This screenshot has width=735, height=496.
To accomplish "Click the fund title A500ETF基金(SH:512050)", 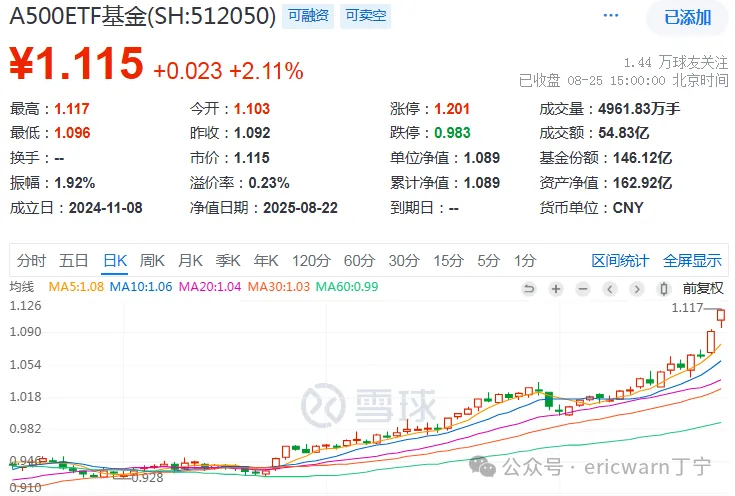I will point(142,16).
